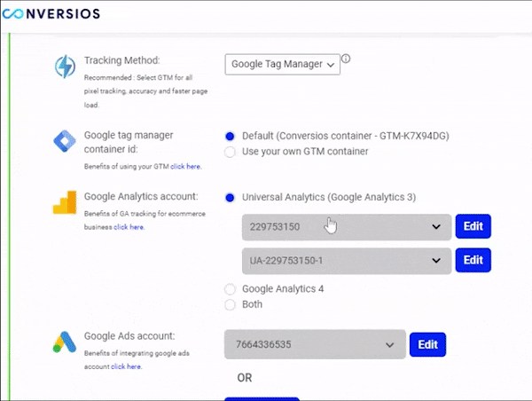Click the Google tag manager container id label
This screenshot has width=532, height=401.
129,142
